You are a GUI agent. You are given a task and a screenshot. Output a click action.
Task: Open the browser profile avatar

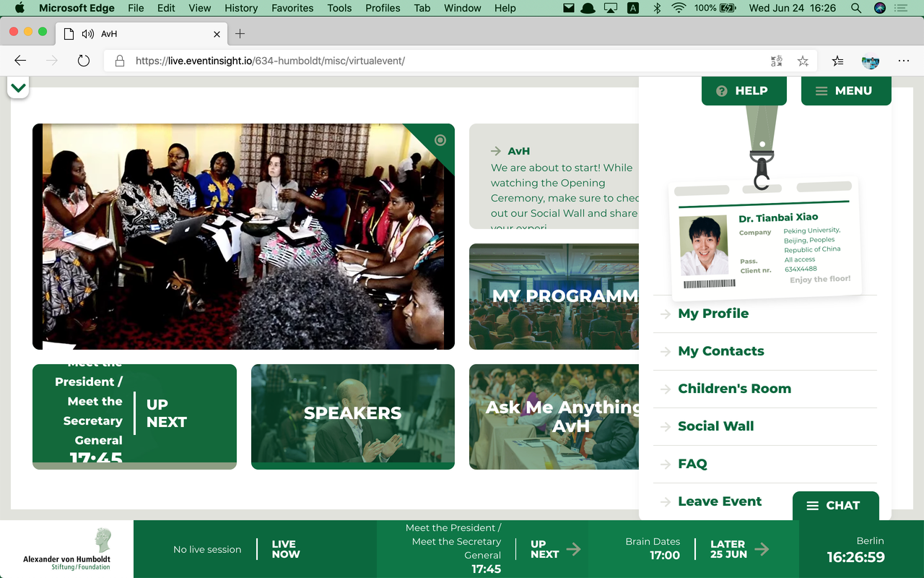coord(871,61)
